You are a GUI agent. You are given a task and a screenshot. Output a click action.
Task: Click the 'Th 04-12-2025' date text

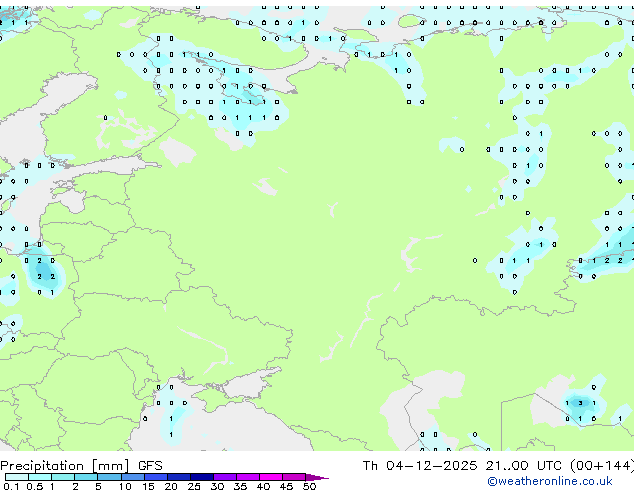point(420,466)
